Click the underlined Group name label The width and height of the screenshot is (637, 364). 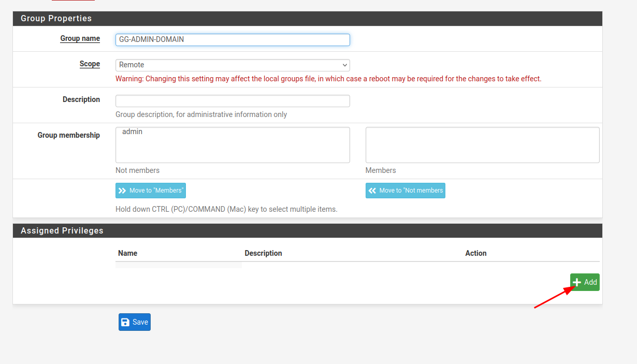[x=80, y=38]
